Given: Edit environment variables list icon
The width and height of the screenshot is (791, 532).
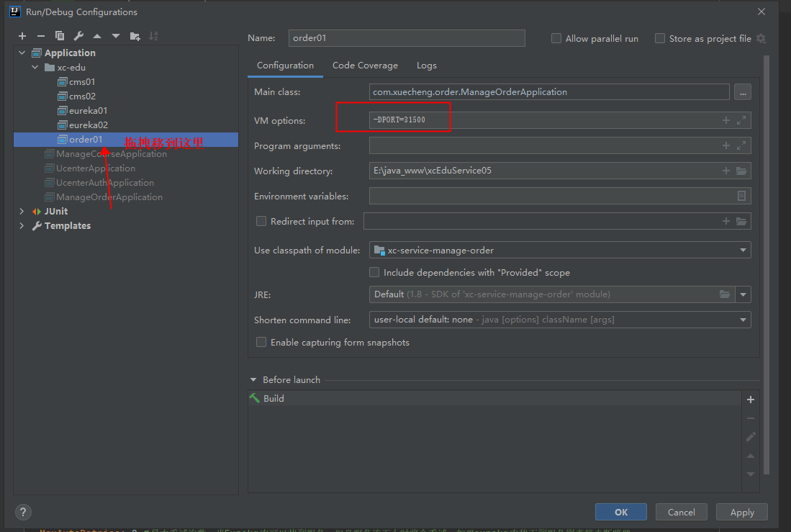Looking at the screenshot, I should coord(741,196).
